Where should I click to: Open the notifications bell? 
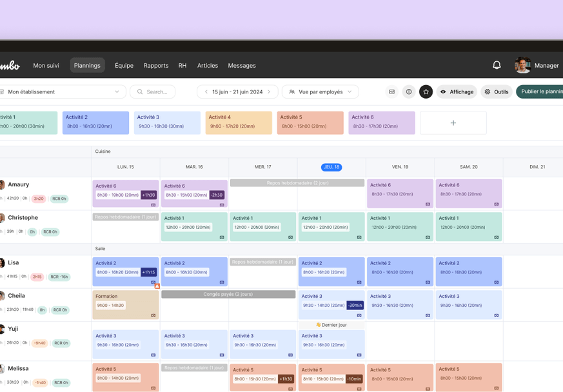(497, 65)
